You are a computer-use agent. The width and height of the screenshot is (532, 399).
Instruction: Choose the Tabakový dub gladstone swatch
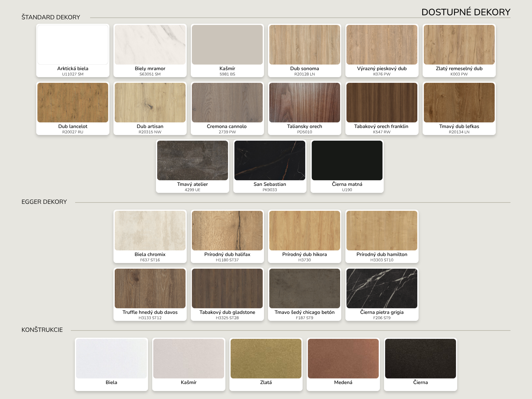[227, 294]
